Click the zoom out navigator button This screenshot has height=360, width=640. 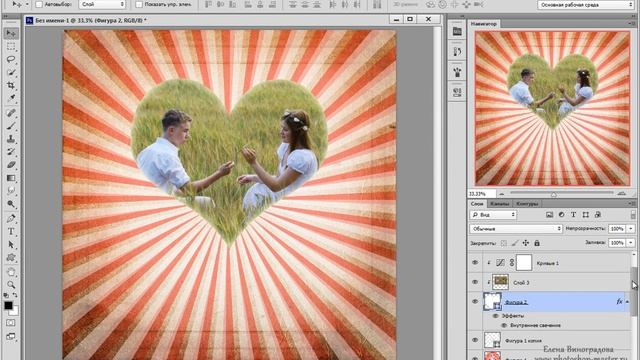pos(502,194)
